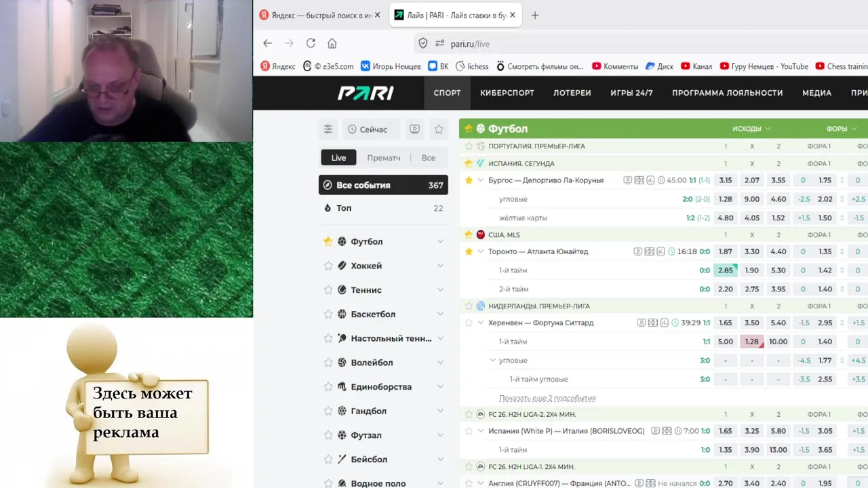Click the Гандбол ball icon in sidebar

342,411
